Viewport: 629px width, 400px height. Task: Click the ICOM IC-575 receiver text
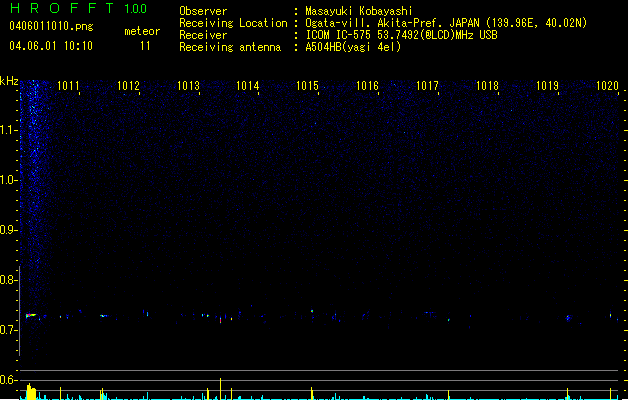pos(401,35)
